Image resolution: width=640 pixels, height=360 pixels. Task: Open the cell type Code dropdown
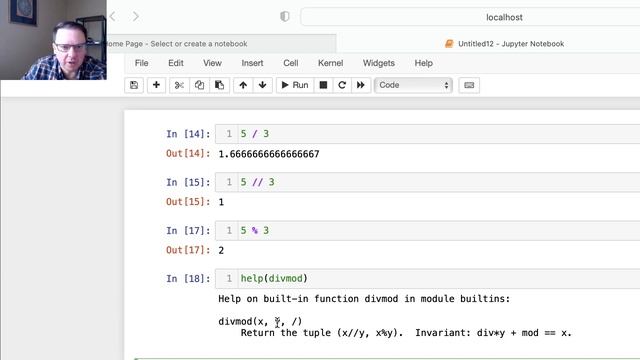[413, 85]
